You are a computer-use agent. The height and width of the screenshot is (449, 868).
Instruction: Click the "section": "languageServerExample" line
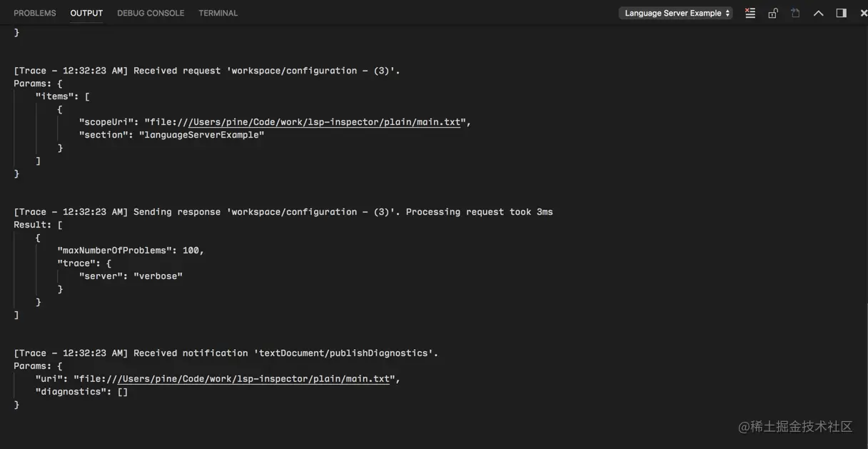coord(171,135)
